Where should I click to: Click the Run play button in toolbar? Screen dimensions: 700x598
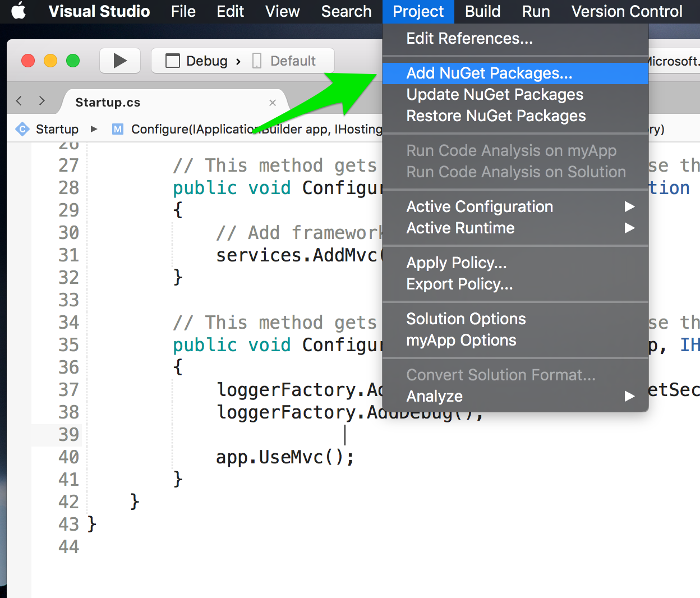pos(120,61)
